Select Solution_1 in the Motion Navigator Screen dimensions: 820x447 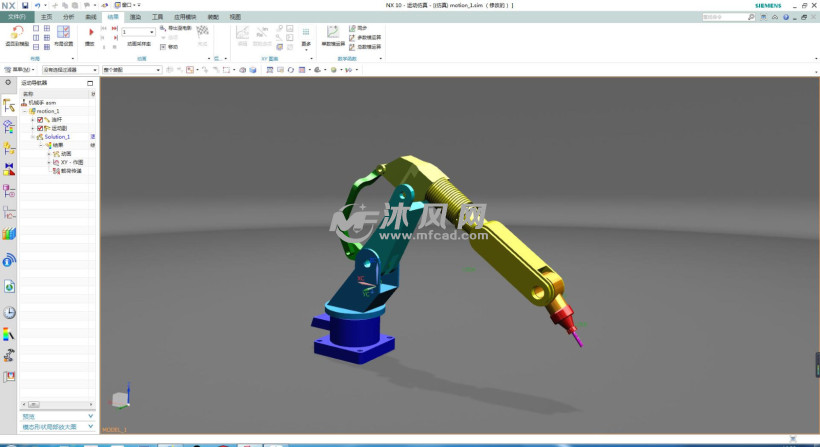point(57,137)
